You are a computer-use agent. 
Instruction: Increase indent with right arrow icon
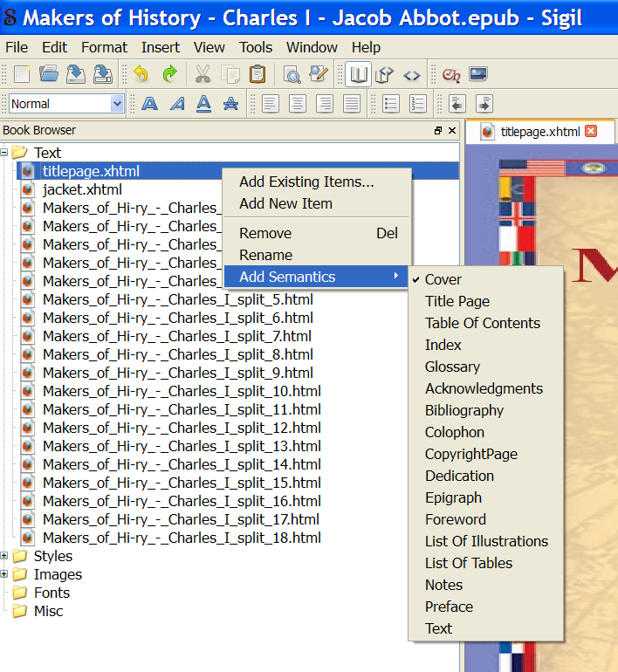click(x=484, y=104)
